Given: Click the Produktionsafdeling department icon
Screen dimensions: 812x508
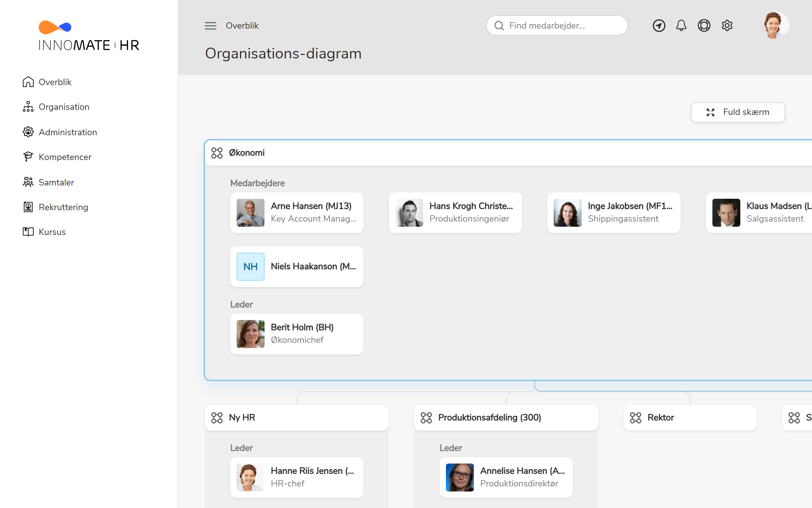Looking at the screenshot, I should [426, 418].
